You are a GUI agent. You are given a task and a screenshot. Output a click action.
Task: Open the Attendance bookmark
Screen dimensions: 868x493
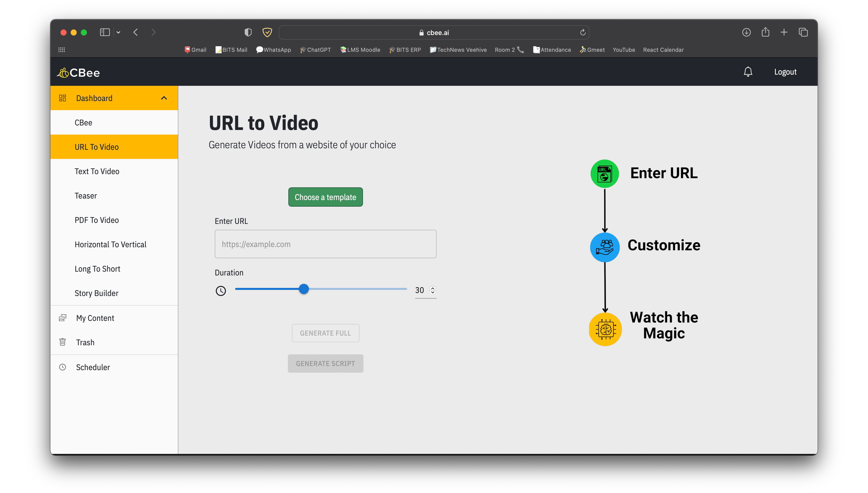(x=552, y=50)
